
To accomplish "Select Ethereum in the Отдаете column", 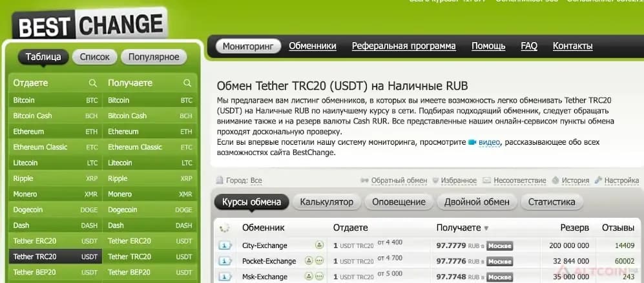I will tap(55, 131).
